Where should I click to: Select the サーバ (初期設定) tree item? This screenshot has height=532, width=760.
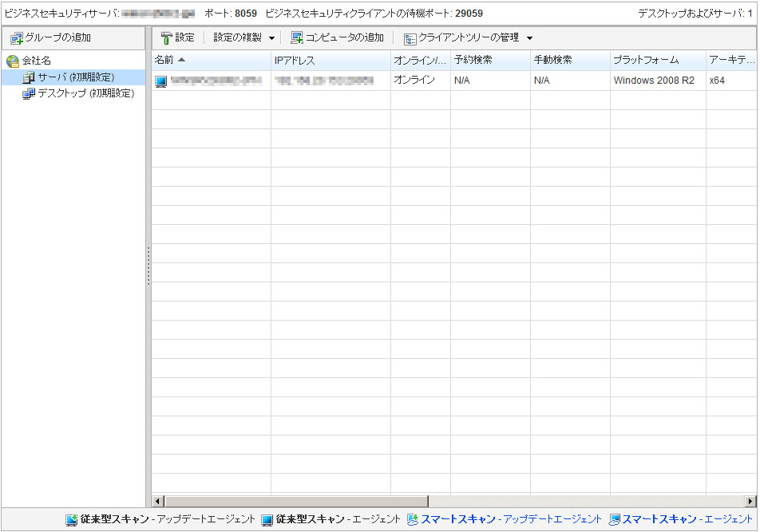click(76, 77)
